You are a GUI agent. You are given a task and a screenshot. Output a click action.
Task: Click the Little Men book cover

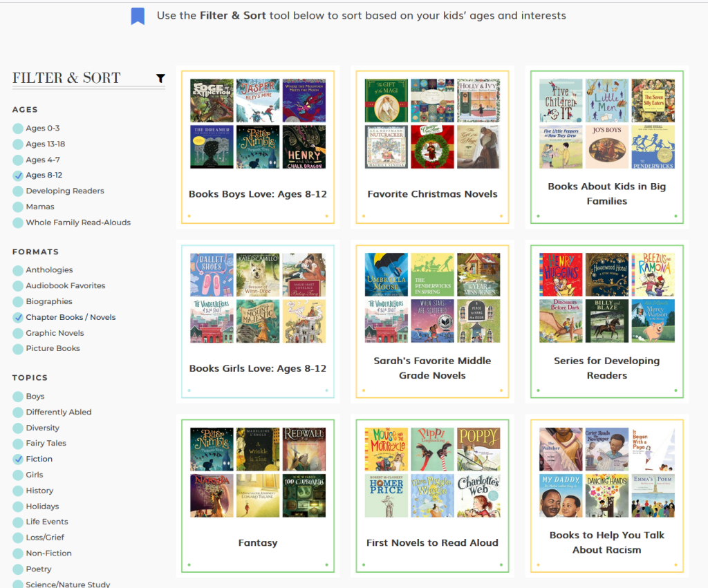606,100
